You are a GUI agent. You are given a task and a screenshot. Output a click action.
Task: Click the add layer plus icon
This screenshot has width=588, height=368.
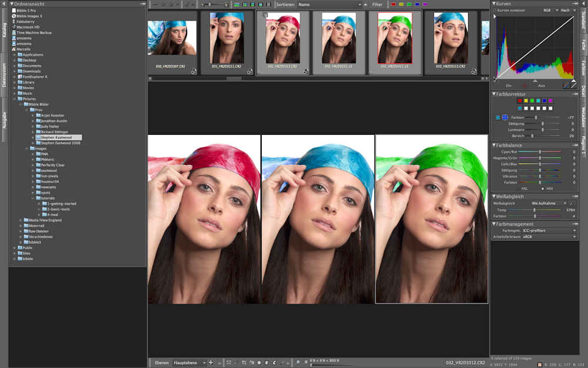(211, 363)
